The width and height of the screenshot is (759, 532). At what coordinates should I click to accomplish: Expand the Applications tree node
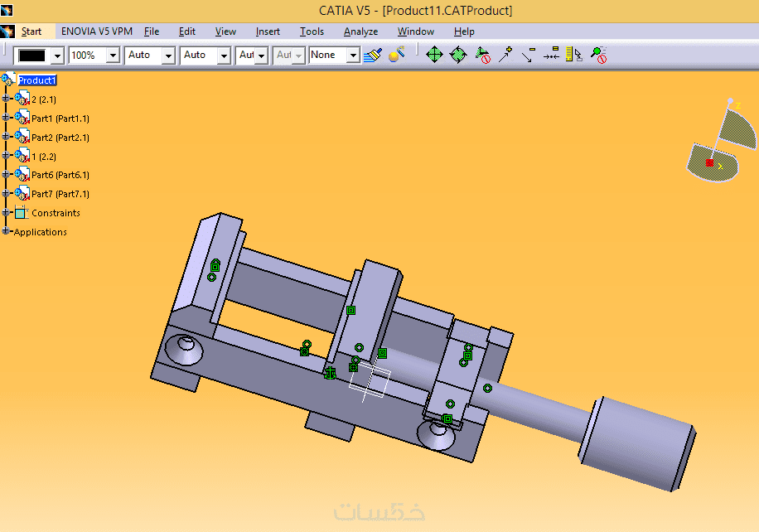click(6, 231)
